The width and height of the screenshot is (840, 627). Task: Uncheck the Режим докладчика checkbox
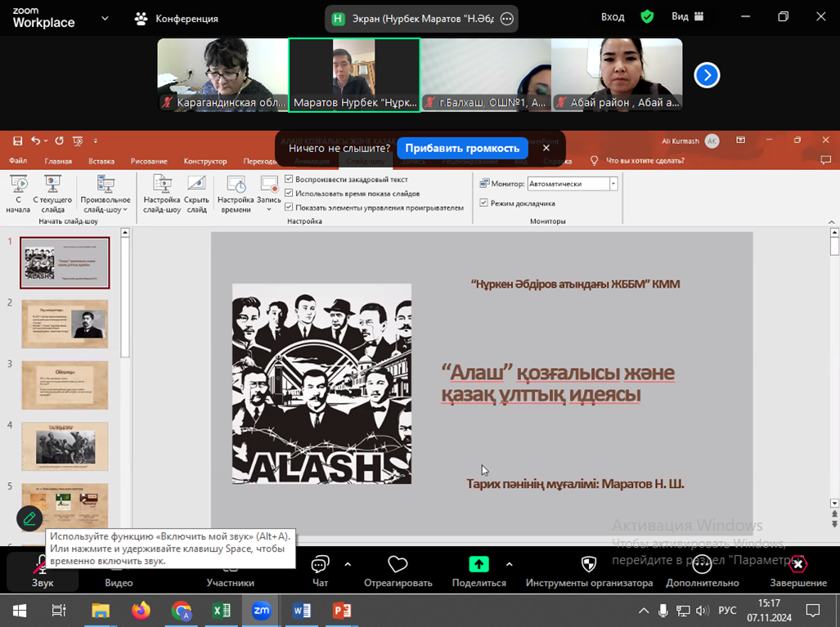tap(484, 203)
